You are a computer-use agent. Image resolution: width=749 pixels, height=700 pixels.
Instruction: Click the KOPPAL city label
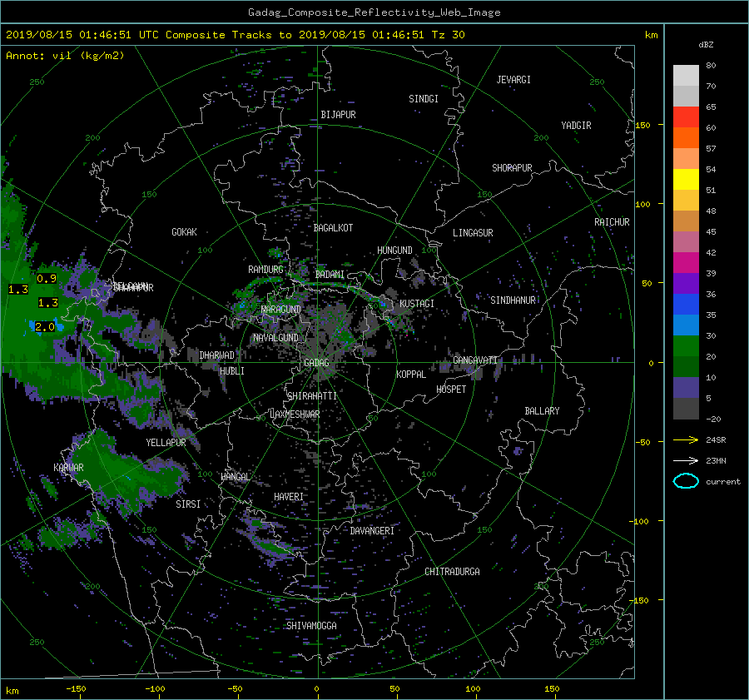point(411,374)
